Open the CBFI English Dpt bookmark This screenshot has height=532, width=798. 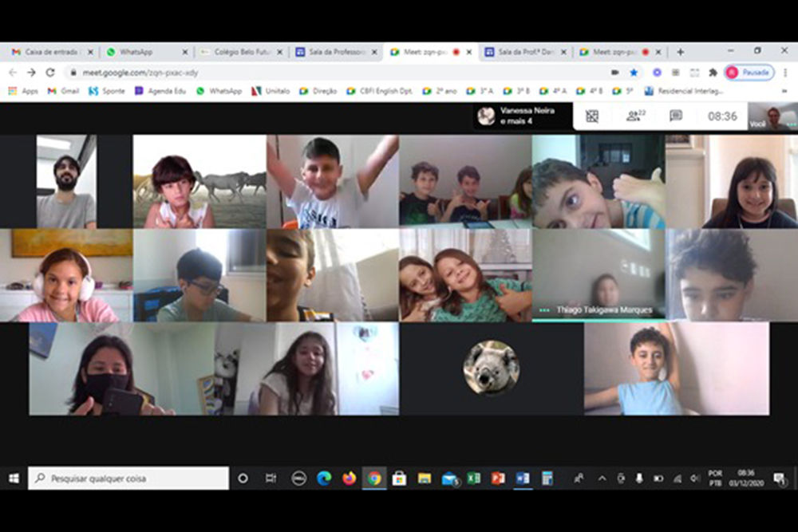point(379,91)
